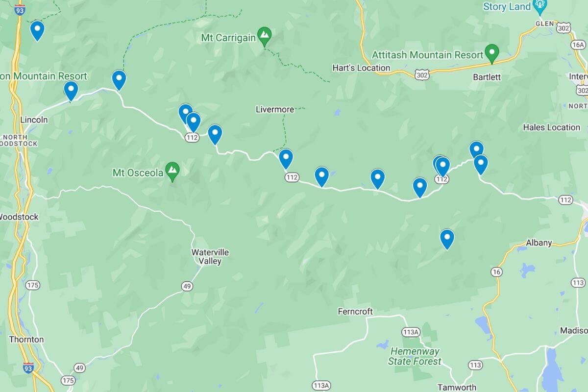Select the blue pin nearest Interstate 93 shield
This screenshot has width=588, height=392.
click(x=37, y=30)
